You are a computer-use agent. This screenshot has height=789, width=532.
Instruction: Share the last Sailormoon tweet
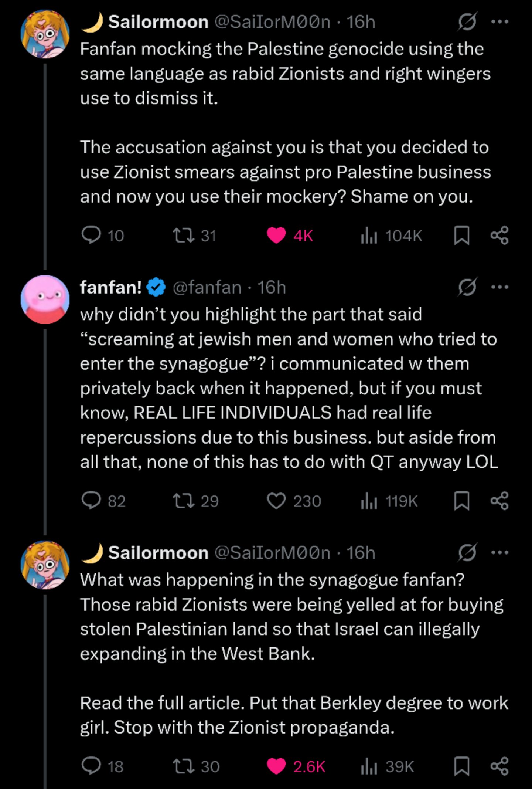(x=499, y=766)
